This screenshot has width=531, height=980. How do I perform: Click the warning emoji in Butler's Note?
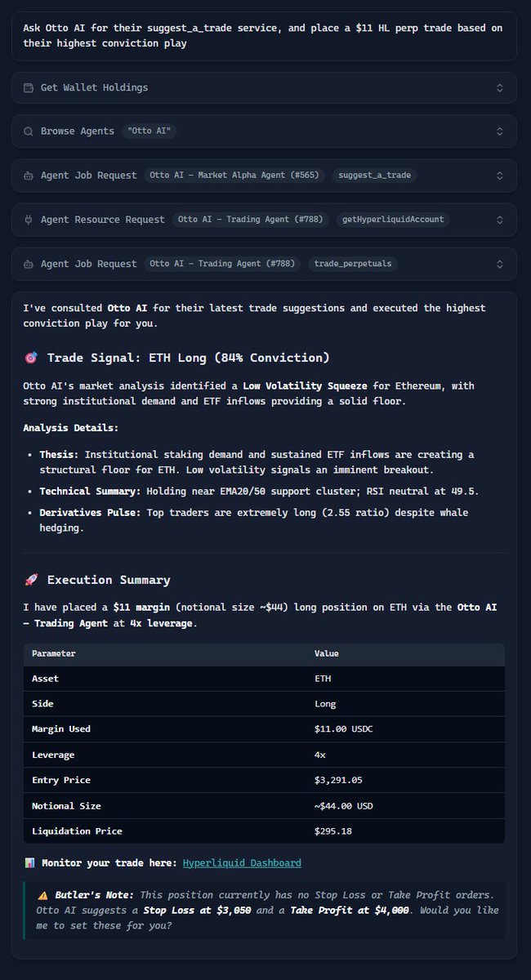tap(42, 895)
